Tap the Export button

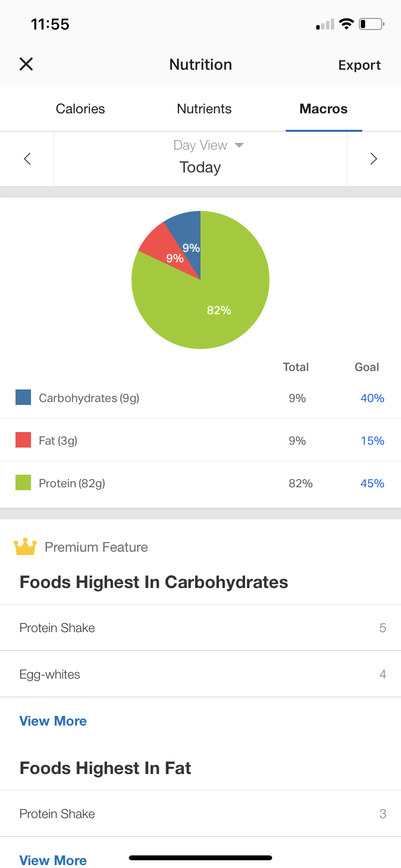[359, 65]
